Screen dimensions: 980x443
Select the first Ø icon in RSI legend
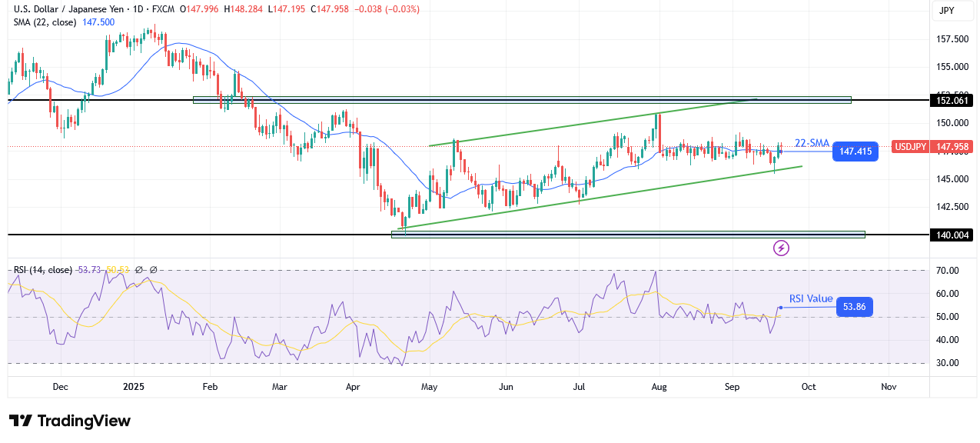tap(139, 269)
